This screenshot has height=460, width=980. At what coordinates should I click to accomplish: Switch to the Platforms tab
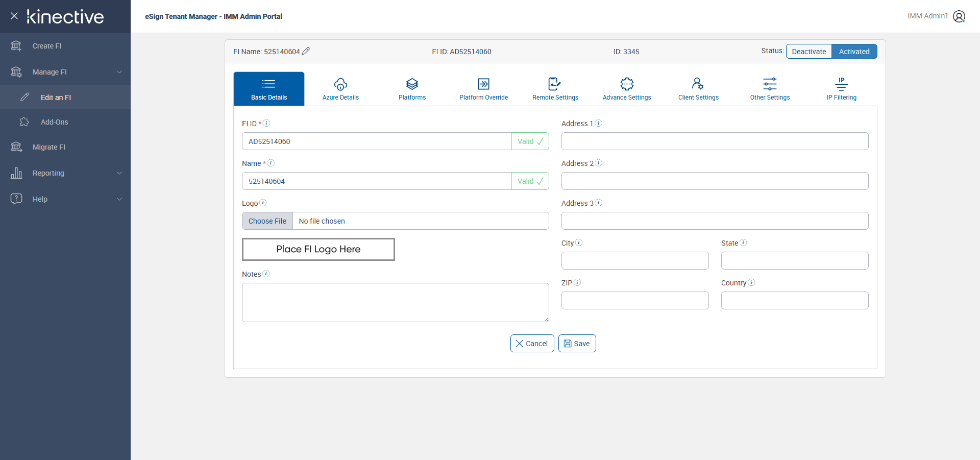[x=412, y=89]
